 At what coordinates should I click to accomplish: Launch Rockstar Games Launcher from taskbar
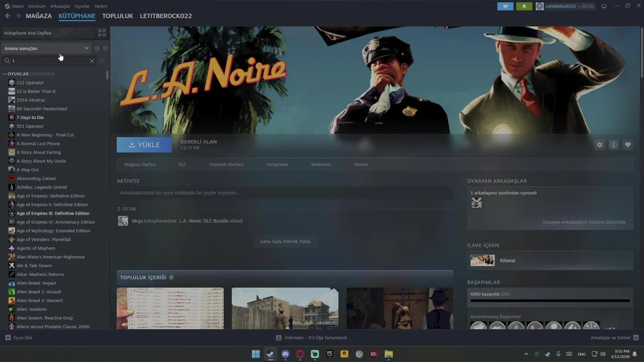click(x=344, y=354)
